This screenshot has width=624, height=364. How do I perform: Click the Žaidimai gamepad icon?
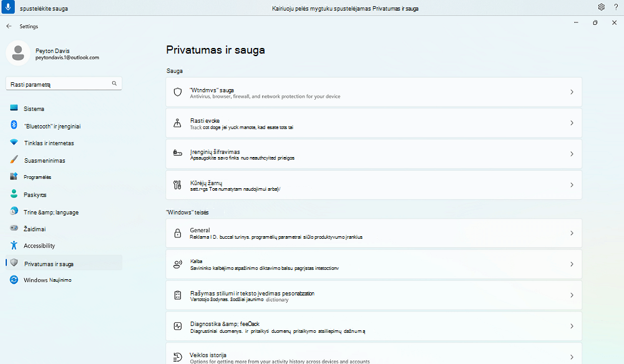(x=14, y=228)
